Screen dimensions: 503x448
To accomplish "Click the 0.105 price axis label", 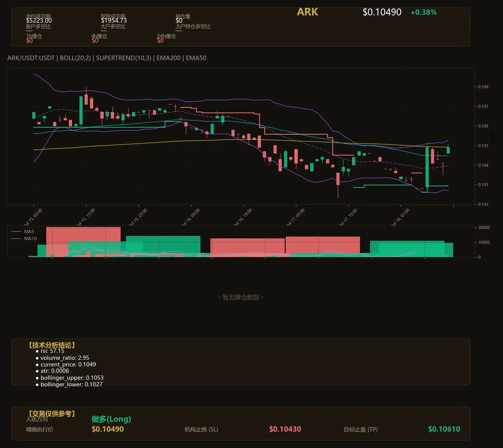I will pyautogui.click(x=483, y=146).
